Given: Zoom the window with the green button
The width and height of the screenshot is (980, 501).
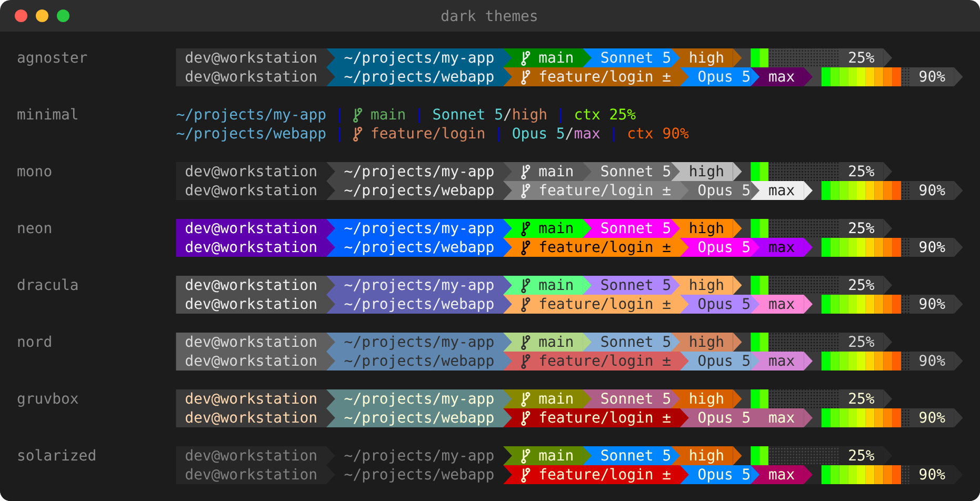Looking at the screenshot, I should (63, 16).
